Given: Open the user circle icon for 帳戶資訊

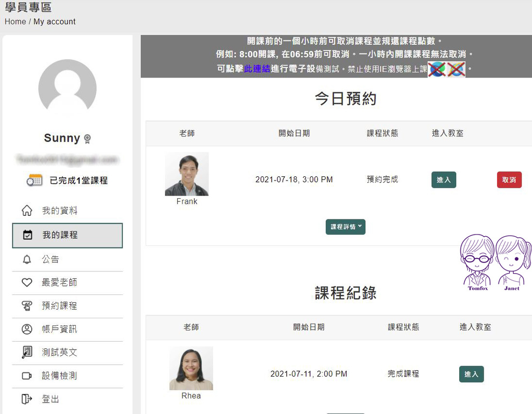Looking at the screenshot, I should click(27, 329).
